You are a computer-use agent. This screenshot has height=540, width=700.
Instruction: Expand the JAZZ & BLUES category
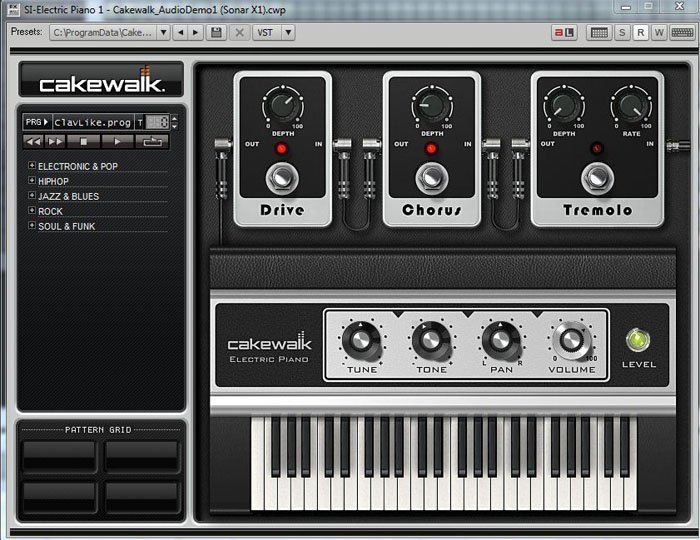[32, 195]
